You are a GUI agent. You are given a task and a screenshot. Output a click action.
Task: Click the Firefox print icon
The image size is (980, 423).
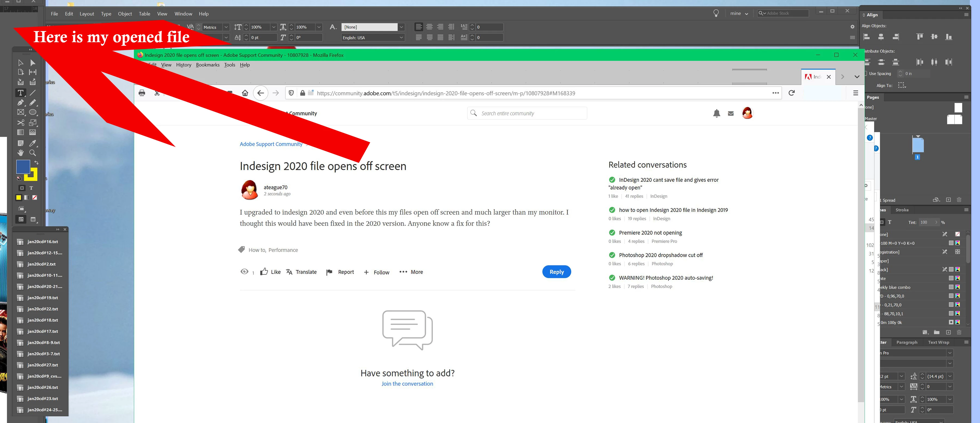coord(142,93)
